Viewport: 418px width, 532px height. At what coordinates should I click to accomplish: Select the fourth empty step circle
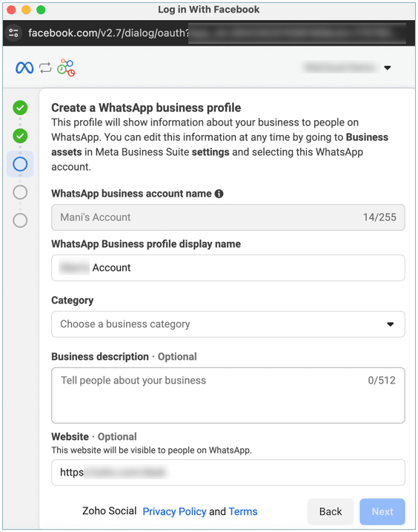coord(20,192)
